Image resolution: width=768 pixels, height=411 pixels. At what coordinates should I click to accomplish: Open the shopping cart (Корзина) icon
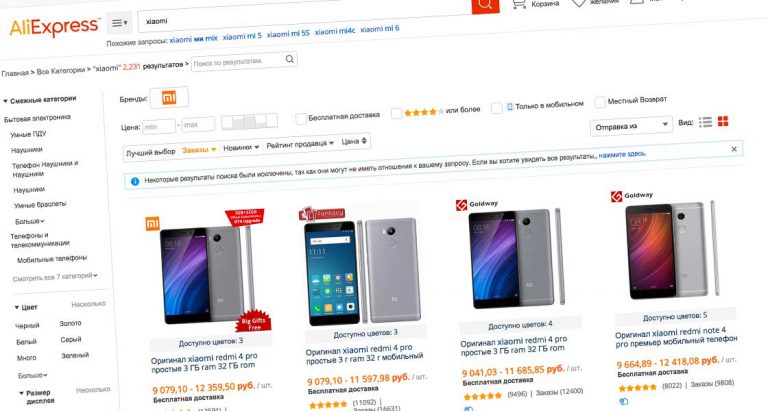519,4
